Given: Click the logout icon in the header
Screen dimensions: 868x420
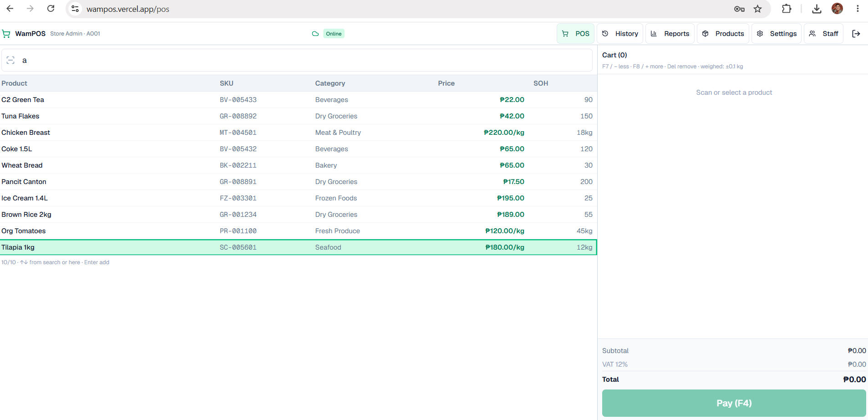Looking at the screenshot, I should tap(856, 34).
